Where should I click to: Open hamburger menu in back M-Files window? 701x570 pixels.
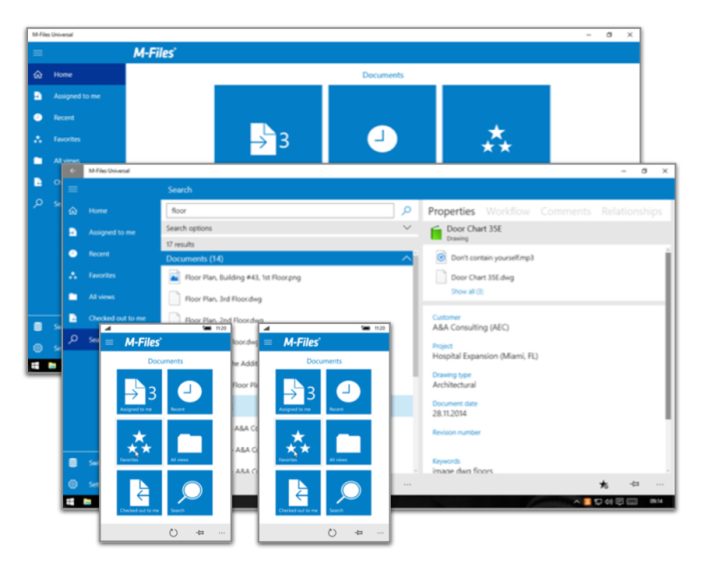[x=38, y=53]
